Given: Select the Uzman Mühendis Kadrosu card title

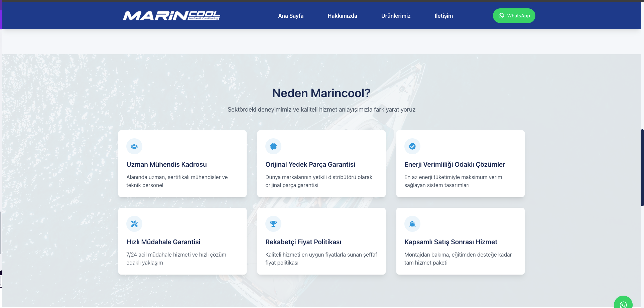Looking at the screenshot, I should (166, 164).
